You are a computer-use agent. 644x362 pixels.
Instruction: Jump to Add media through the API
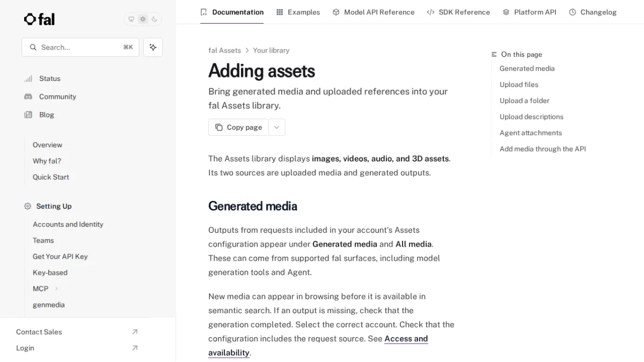point(543,149)
